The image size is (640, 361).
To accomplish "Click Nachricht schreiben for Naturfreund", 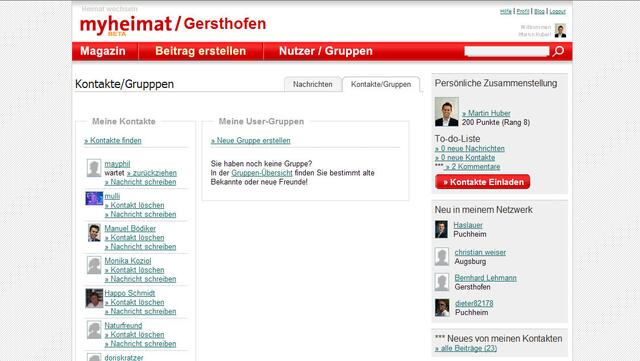I will pos(140,344).
